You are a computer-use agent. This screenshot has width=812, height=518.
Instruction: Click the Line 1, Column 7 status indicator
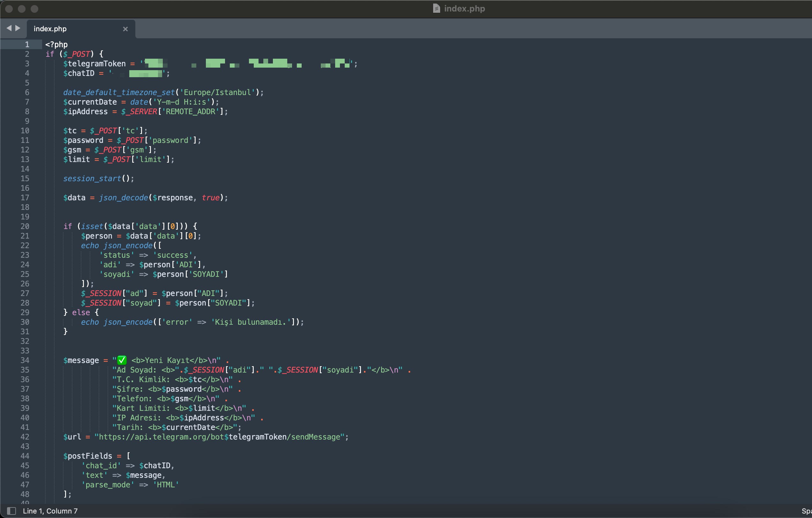coord(50,511)
